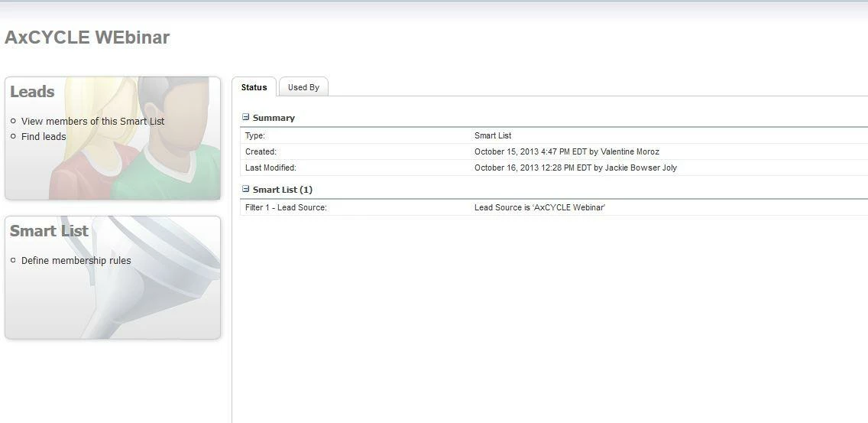Collapse the Summary section
868x423 pixels.
click(246, 118)
